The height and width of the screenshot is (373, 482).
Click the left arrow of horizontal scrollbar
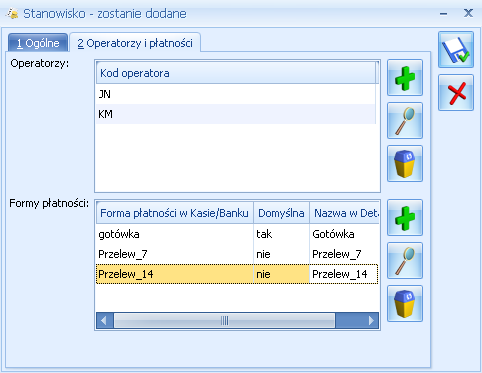pyautogui.click(x=104, y=321)
